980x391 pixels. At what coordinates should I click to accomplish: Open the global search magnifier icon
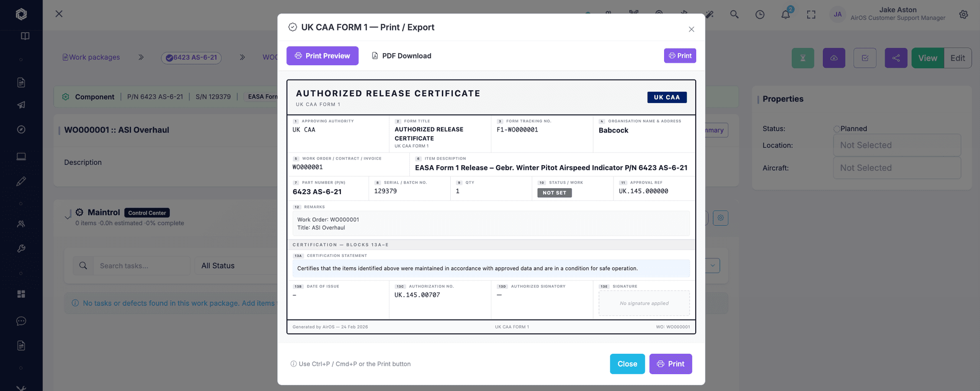click(734, 14)
